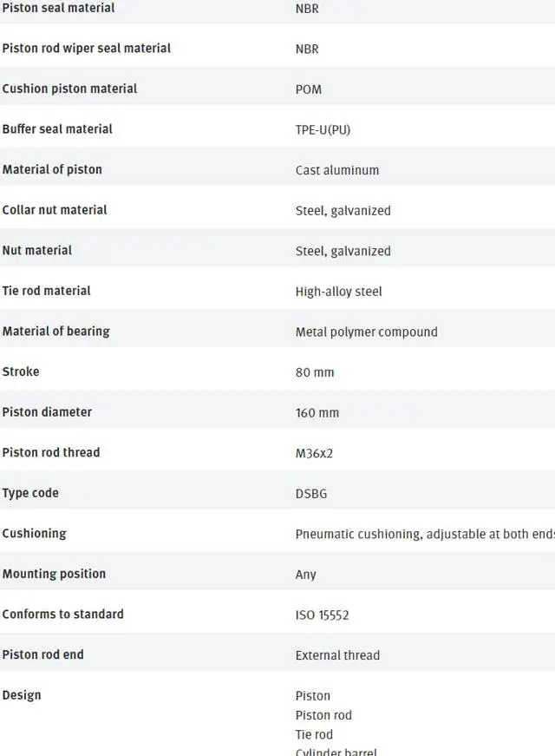The width and height of the screenshot is (555, 756).
Task: Click the 'Conforms to standard' label
Action: click(62, 615)
